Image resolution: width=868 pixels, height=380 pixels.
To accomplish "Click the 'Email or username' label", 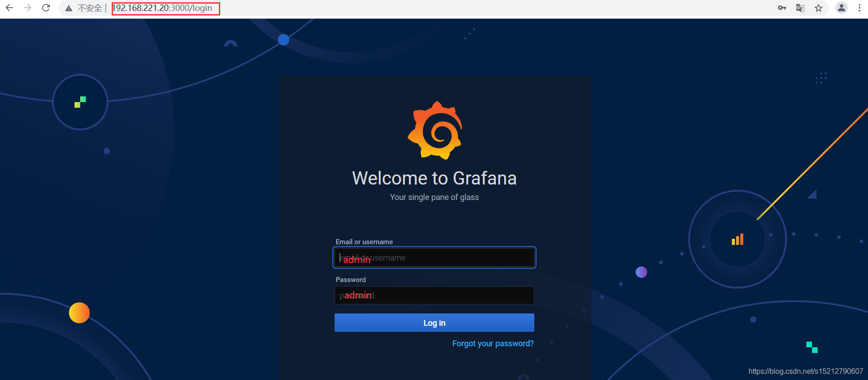I will 364,242.
